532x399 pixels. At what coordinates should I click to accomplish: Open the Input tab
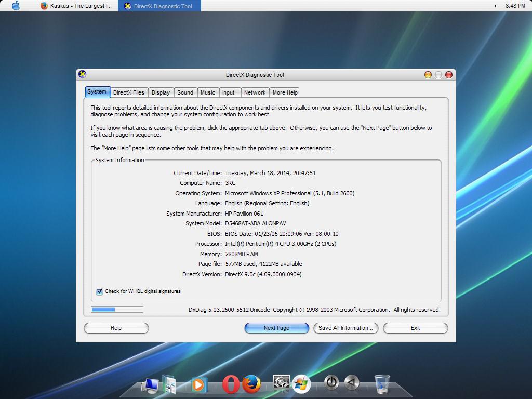click(x=229, y=92)
